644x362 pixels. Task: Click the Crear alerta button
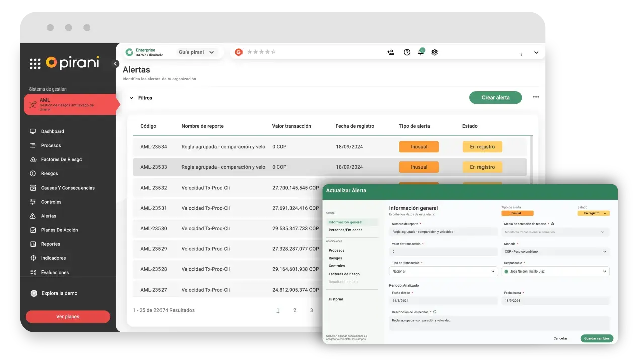point(495,98)
